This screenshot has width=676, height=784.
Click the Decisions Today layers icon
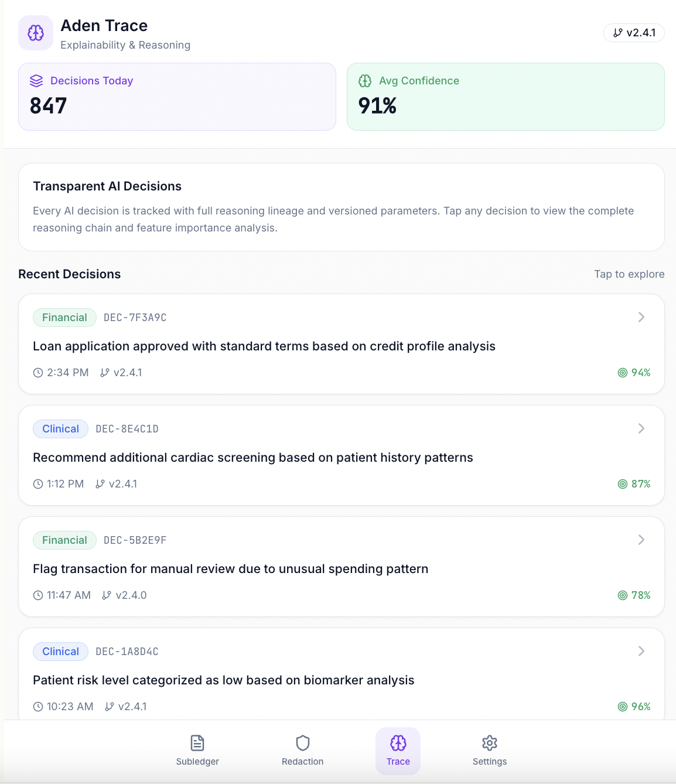(36, 81)
